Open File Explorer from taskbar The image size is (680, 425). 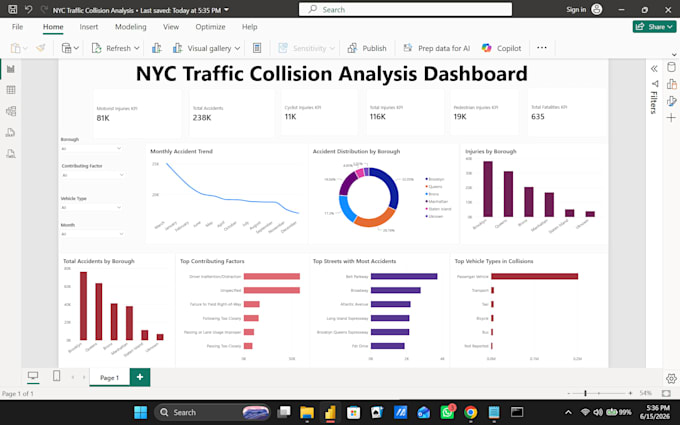[307, 412]
